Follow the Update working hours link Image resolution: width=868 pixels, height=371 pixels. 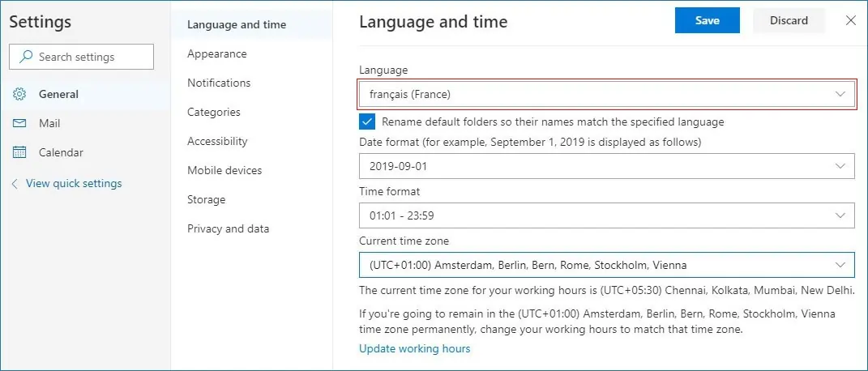click(415, 349)
